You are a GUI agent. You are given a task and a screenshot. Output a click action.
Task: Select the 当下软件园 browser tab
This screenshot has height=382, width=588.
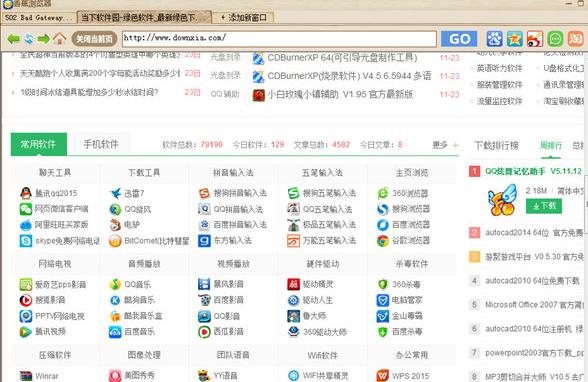(144, 18)
